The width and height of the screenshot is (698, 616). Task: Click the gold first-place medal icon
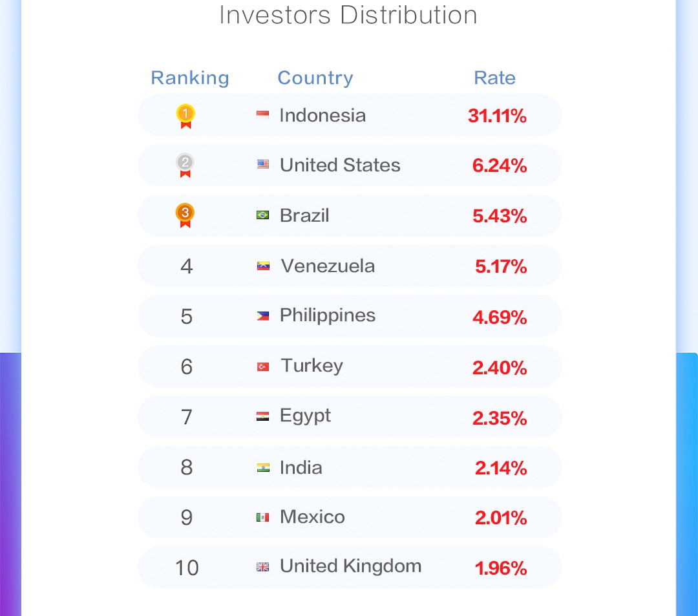point(185,116)
